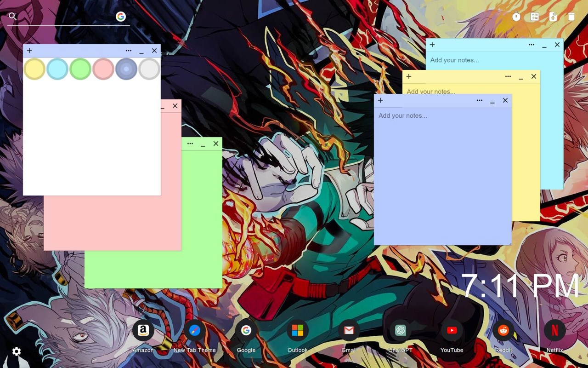Open the Netflix shortcut

click(x=555, y=330)
